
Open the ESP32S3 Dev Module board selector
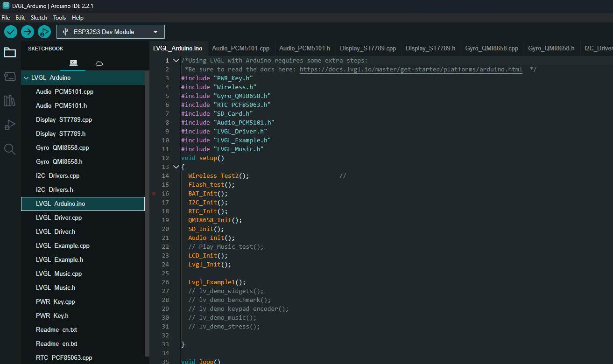coord(111,32)
